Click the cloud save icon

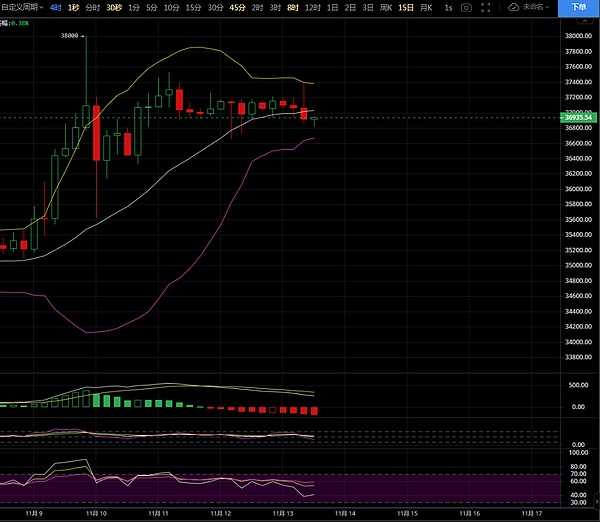pyautogui.click(x=514, y=7)
